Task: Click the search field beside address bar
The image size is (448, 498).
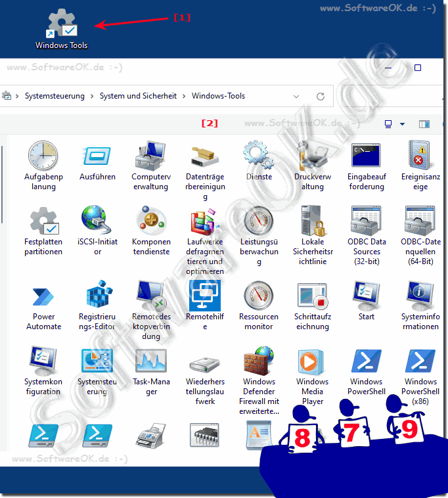Action: pos(392,96)
